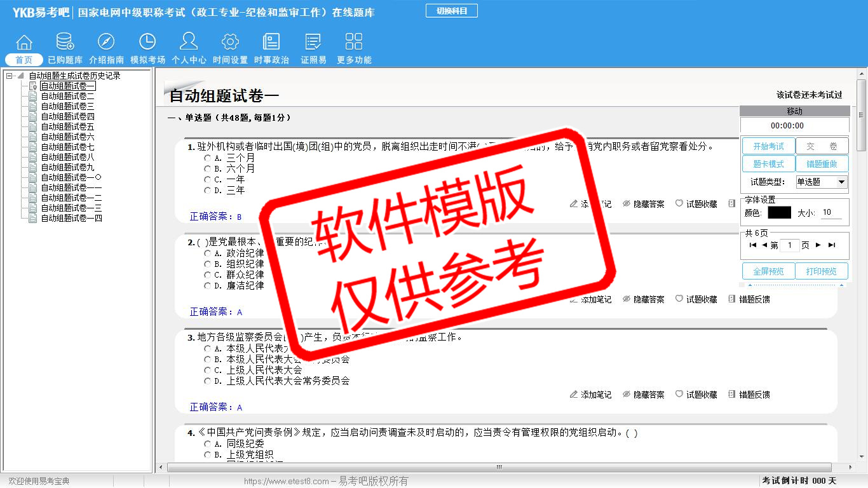The height and width of the screenshot is (488, 868).
Task: Open 更多功能 grid icon
Action: (354, 43)
